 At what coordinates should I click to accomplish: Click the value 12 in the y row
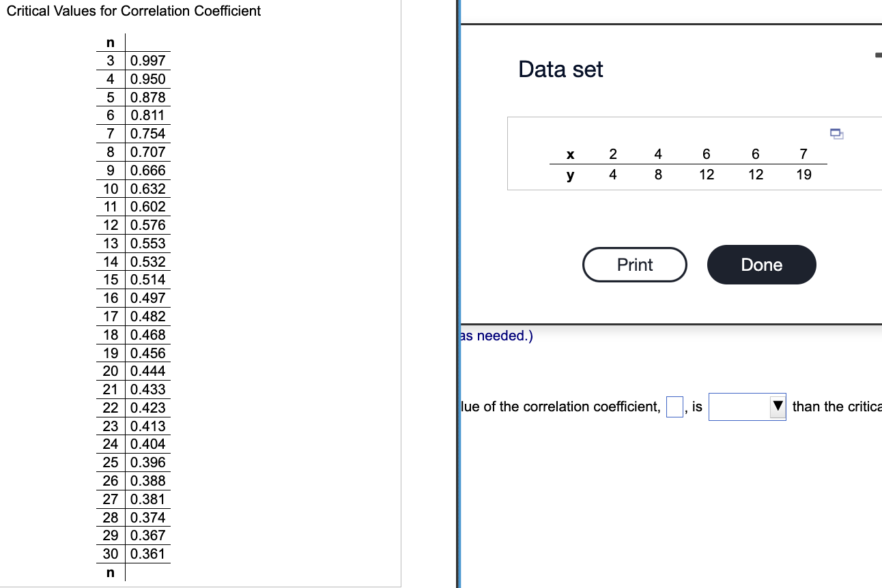point(707,175)
